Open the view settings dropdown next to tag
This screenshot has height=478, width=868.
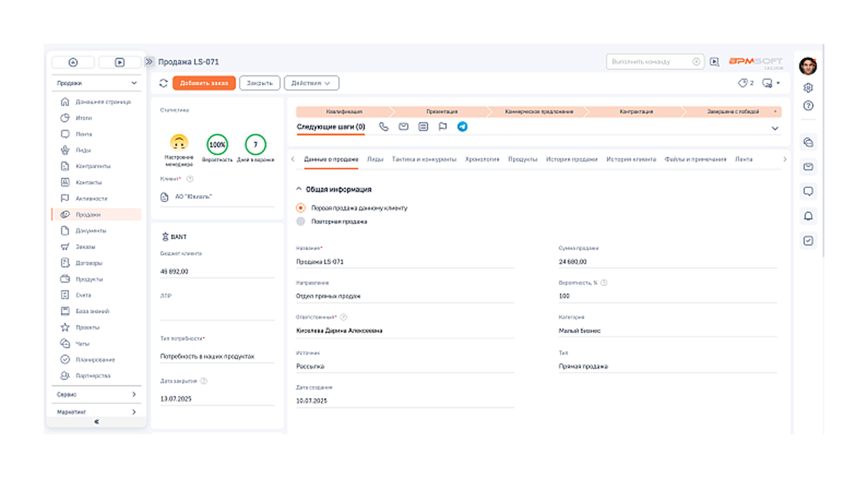771,83
